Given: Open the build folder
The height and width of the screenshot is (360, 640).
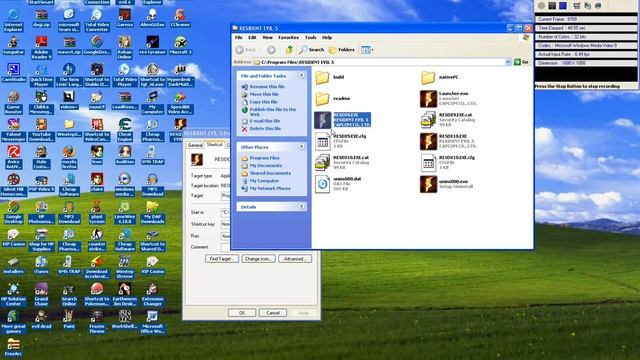Looking at the screenshot, I should pyautogui.click(x=330, y=77).
